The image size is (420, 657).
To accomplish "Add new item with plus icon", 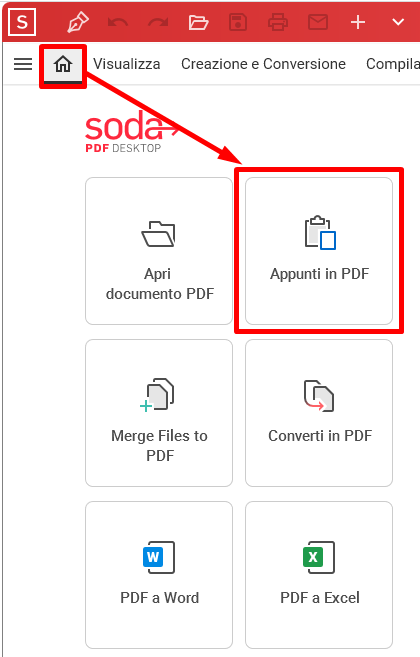I will tap(358, 22).
